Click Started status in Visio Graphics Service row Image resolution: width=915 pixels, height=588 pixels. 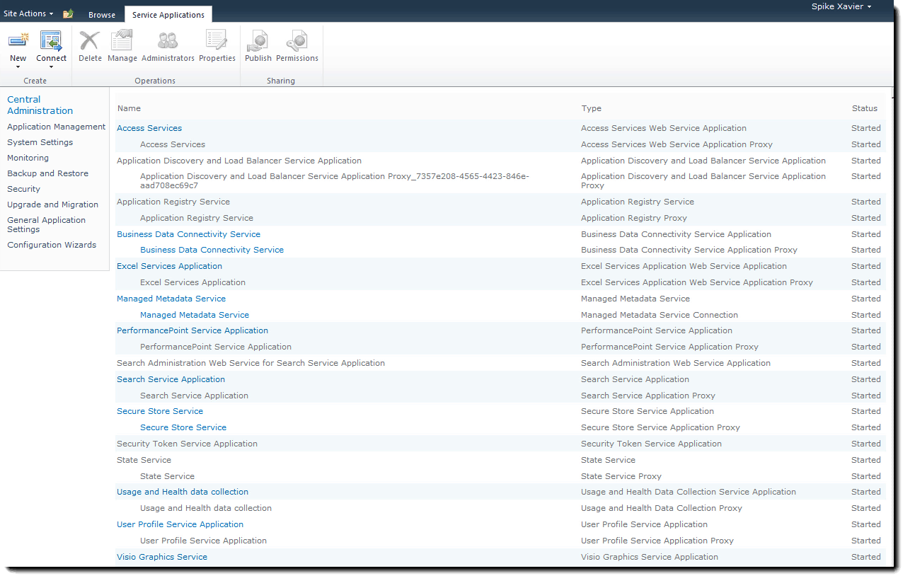point(866,557)
